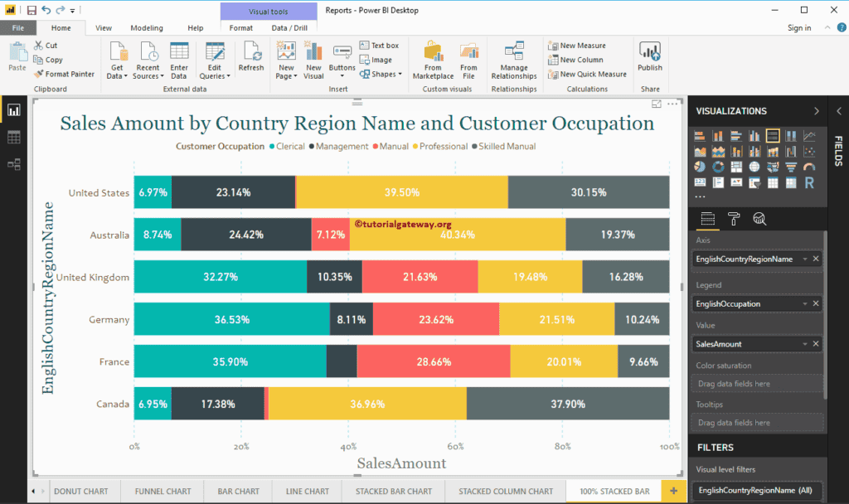
Task: Expand the SalesAmount value field dropdown
Action: 804,344
